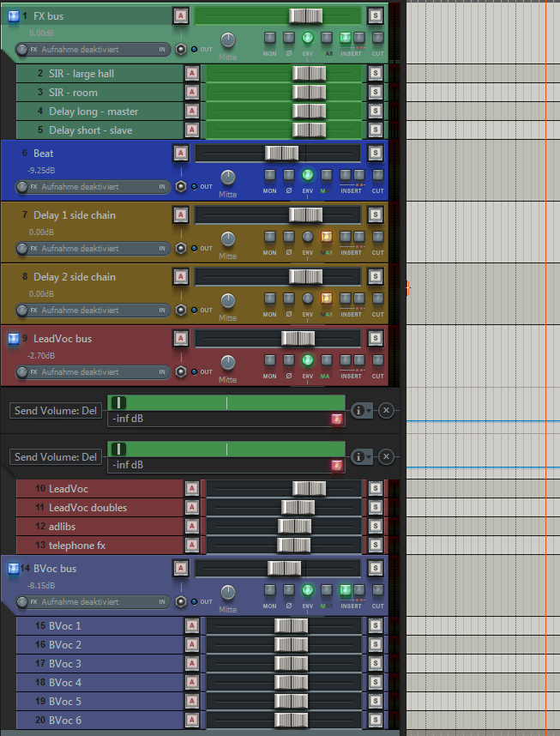The image size is (560, 736).
Task: Solo the SIR - room track
Action: pyautogui.click(x=375, y=92)
